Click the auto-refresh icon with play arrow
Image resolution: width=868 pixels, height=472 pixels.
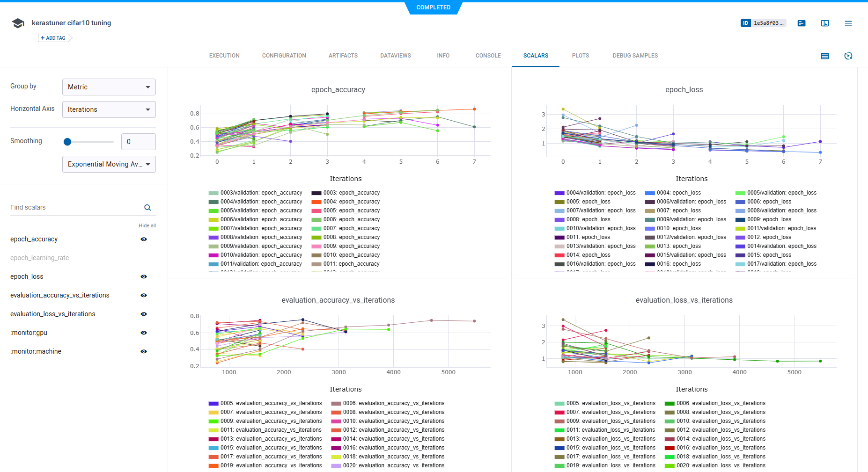tap(848, 56)
